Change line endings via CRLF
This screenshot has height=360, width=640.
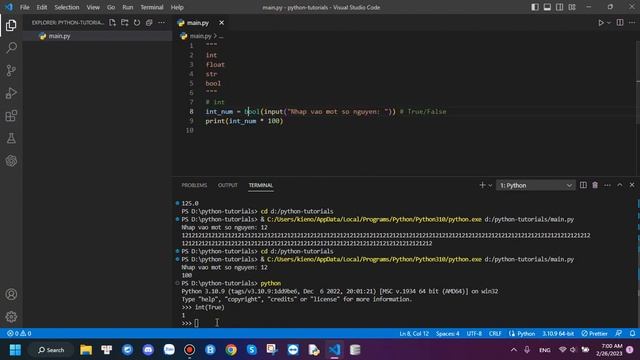tap(495, 333)
